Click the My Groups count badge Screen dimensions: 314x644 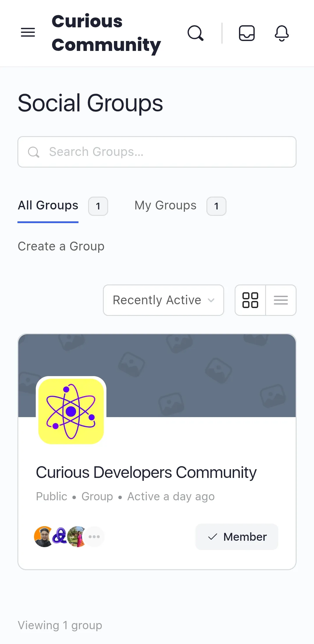click(x=216, y=206)
